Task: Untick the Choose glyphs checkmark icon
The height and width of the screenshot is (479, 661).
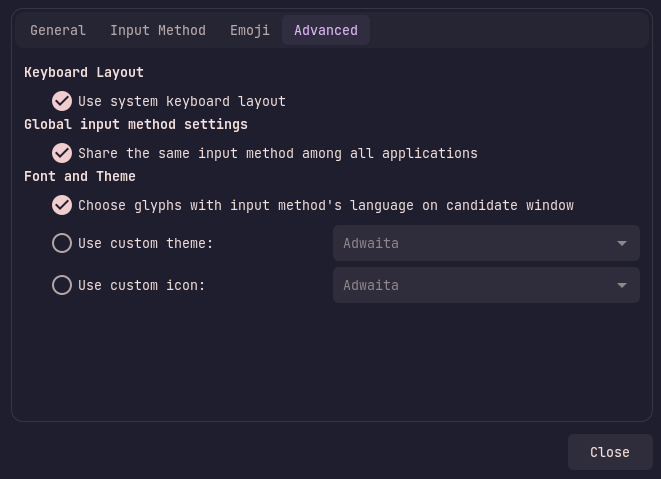Action: pos(62,205)
